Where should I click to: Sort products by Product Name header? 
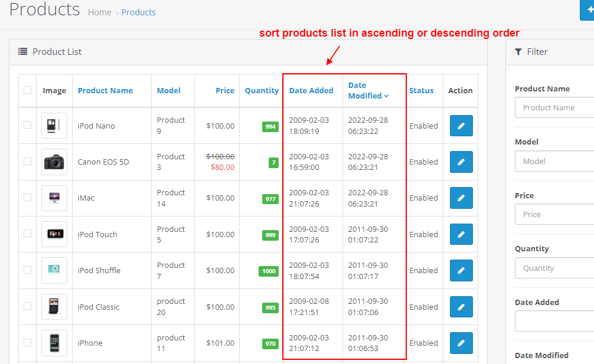[105, 90]
